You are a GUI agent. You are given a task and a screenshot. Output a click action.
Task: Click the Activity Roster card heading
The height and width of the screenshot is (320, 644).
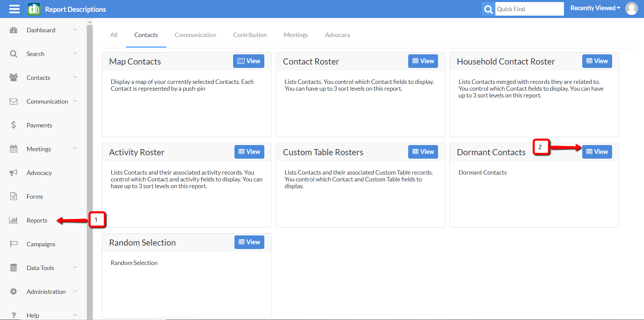tap(137, 152)
